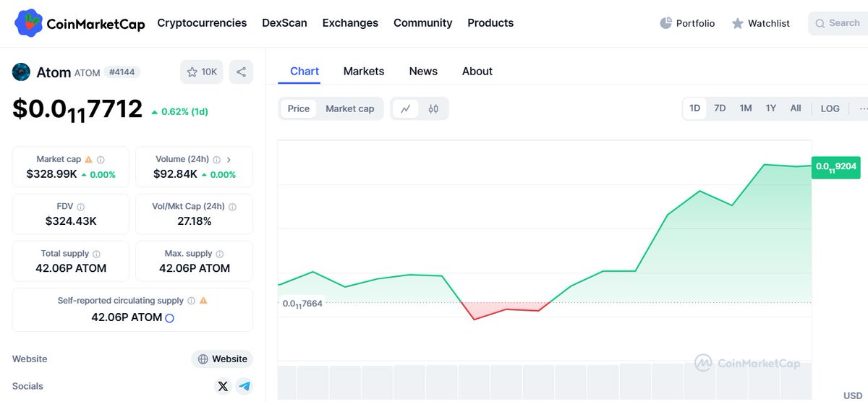Click the FDV info icon
This screenshot has height=402, width=868.
80,207
